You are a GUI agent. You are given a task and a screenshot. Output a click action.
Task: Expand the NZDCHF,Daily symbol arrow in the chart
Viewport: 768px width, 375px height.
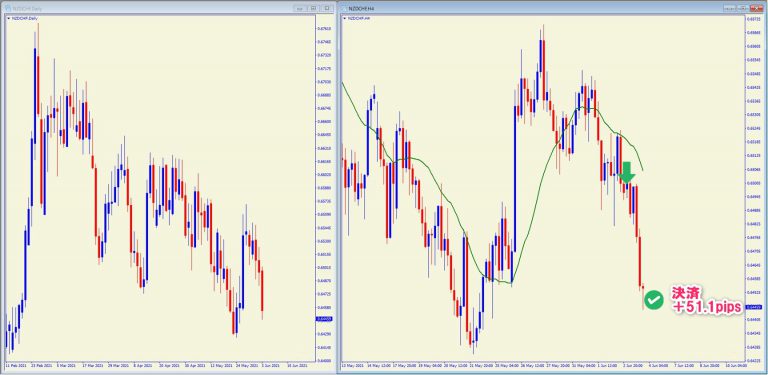click(x=8, y=18)
